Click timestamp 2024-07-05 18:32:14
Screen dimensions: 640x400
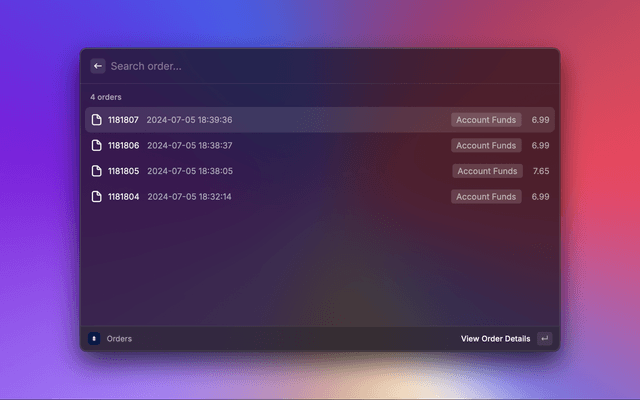(189, 197)
